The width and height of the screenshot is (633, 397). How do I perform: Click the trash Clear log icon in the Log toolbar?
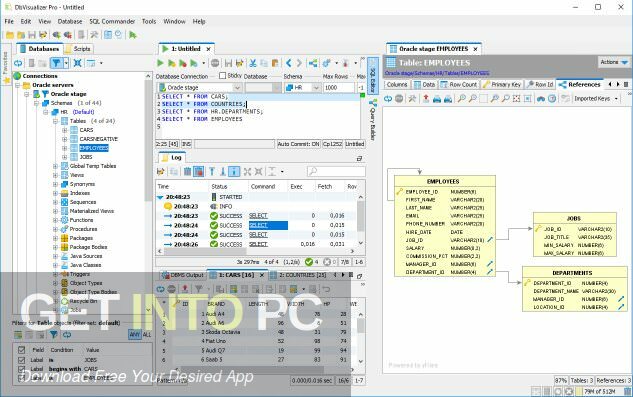point(187,171)
